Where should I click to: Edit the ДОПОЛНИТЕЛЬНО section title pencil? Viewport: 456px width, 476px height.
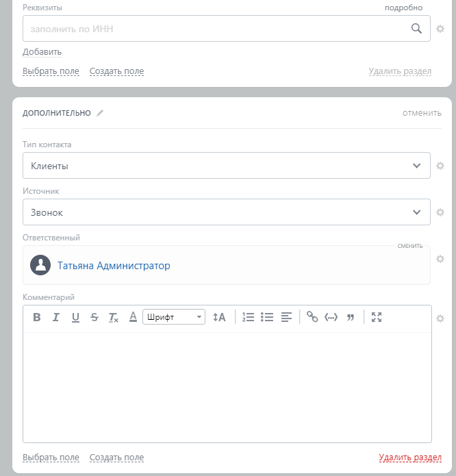point(100,113)
